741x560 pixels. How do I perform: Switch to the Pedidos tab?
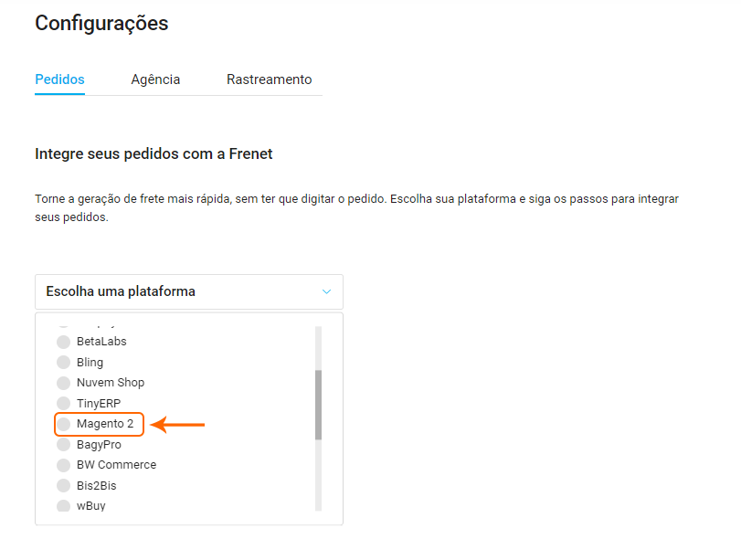59,79
